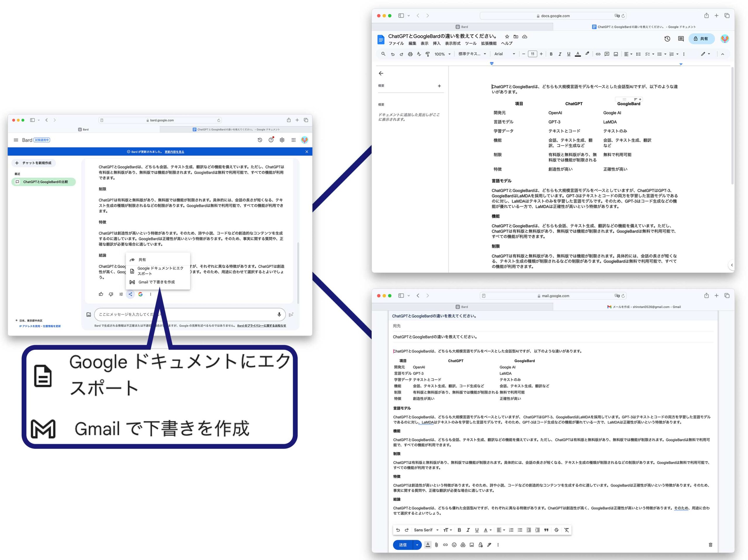Toggle underline in Google Docs toolbar
Viewport: 748px width, 560px height.
tap(569, 54)
